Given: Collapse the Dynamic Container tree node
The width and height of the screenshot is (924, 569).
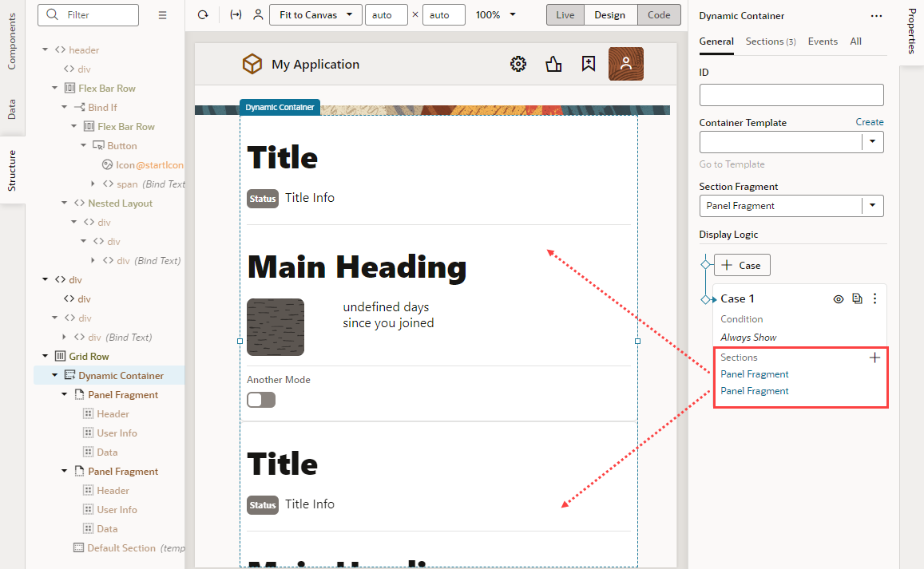Looking at the screenshot, I should [x=55, y=375].
